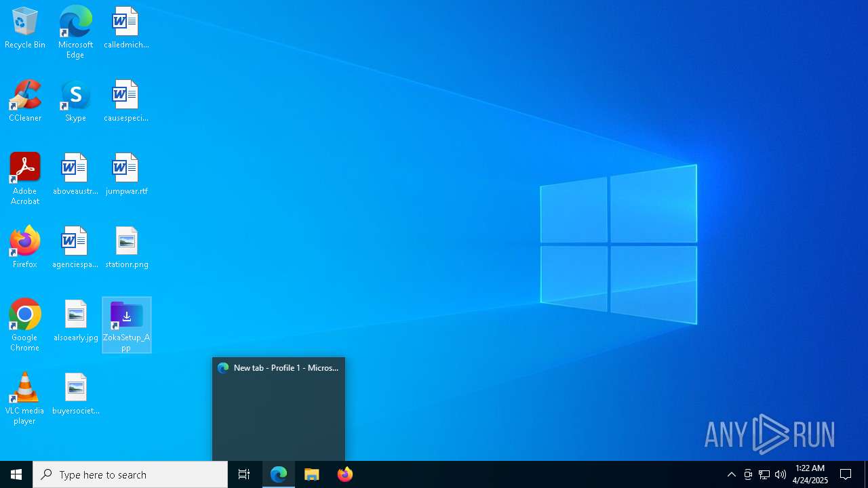The width and height of the screenshot is (868, 488).
Task: Select the agenciespa... Word document icon
Action: (x=75, y=248)
